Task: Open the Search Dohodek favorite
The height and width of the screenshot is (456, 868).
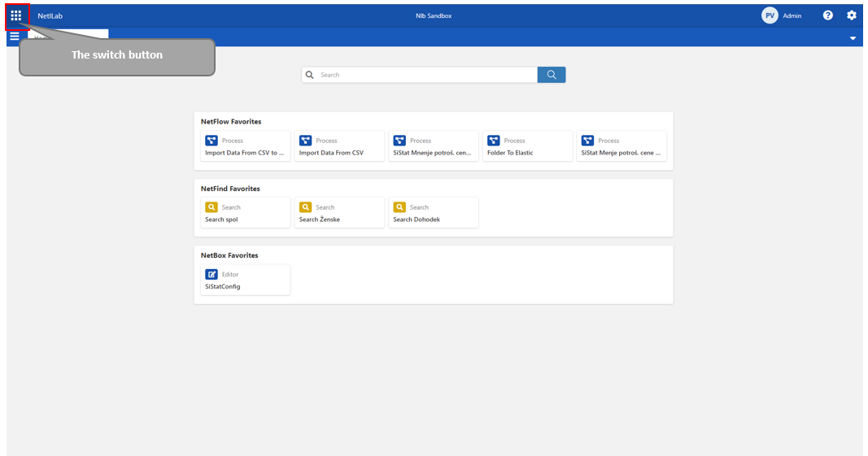Action: point(433,213)
